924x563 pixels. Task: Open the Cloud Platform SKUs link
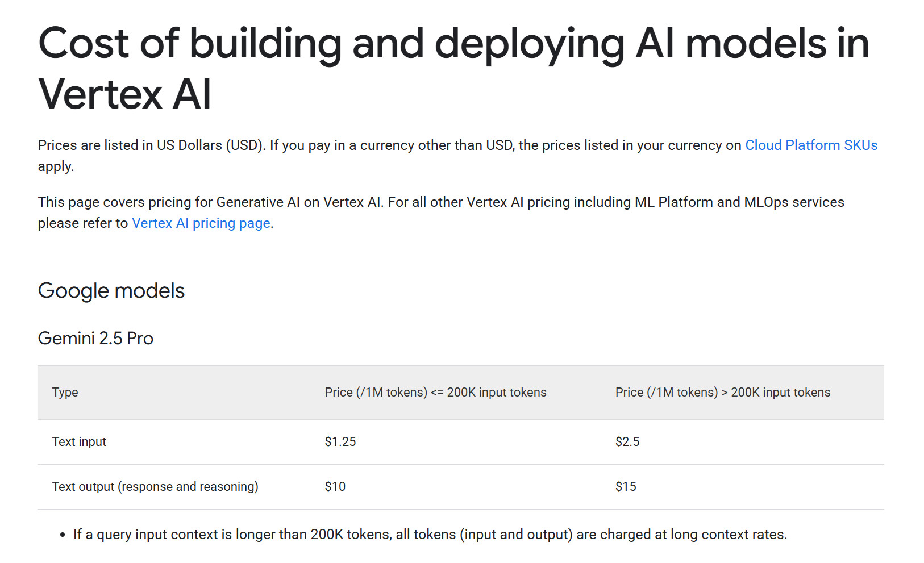coord(811,145)
